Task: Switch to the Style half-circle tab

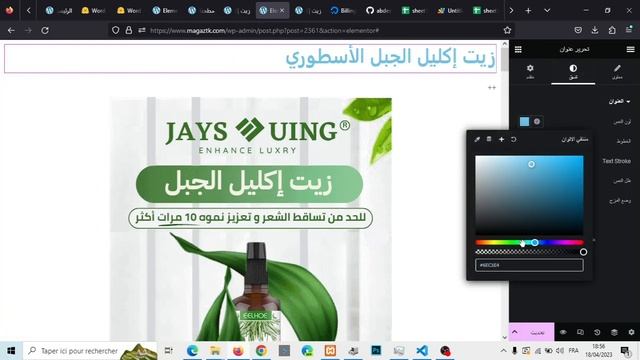Action: pyautogui.click(x=573, y=71)
